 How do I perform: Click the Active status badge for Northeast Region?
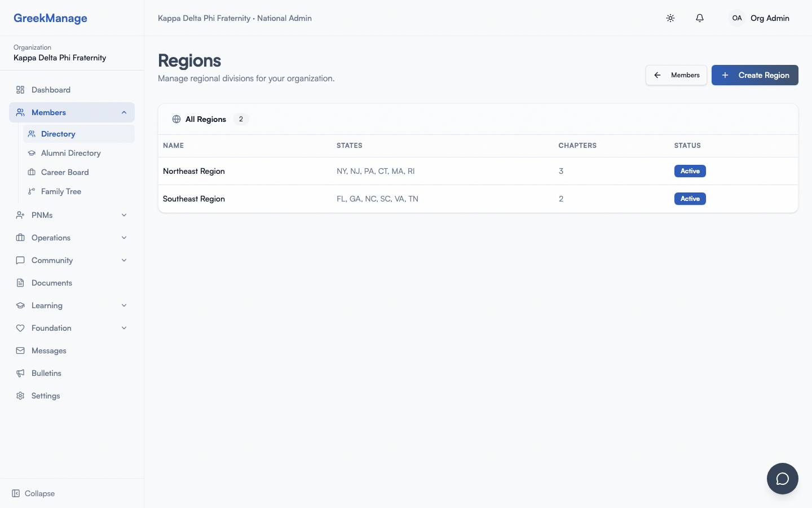tap(690, 171)
